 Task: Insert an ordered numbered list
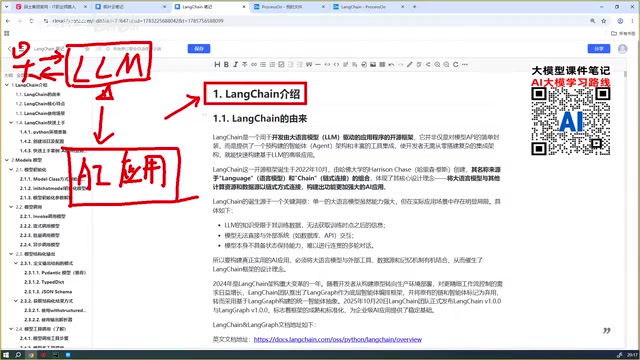tap(272, 64)
